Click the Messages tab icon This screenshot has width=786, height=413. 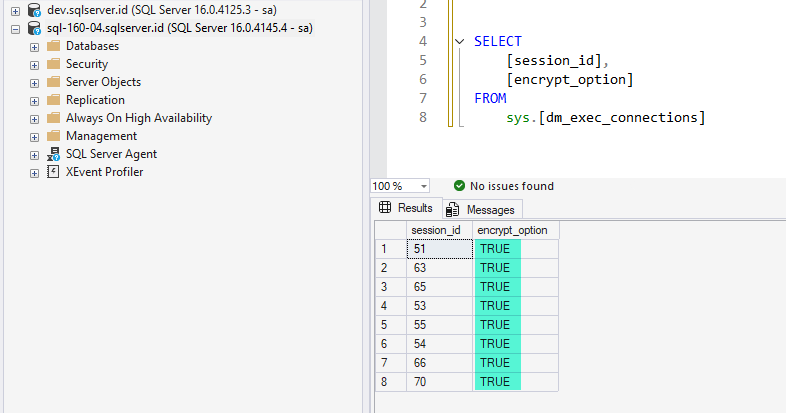pyautogui.click(x=453, y=210)
